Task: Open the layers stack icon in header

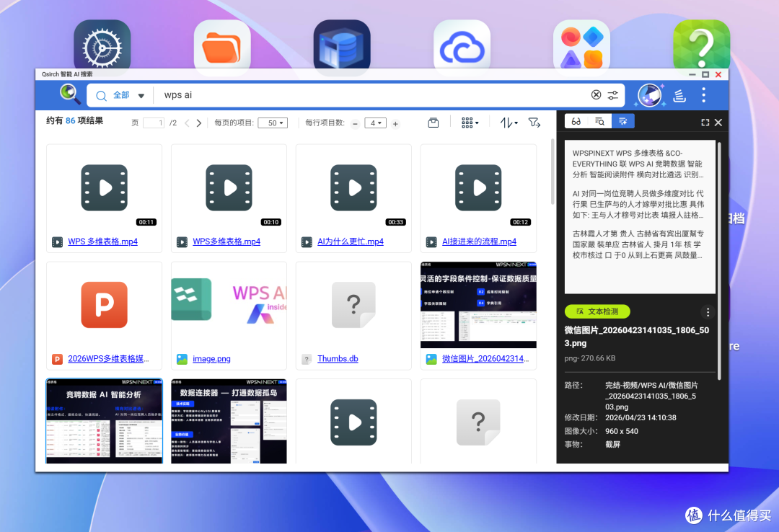Action: pos(679,95)
